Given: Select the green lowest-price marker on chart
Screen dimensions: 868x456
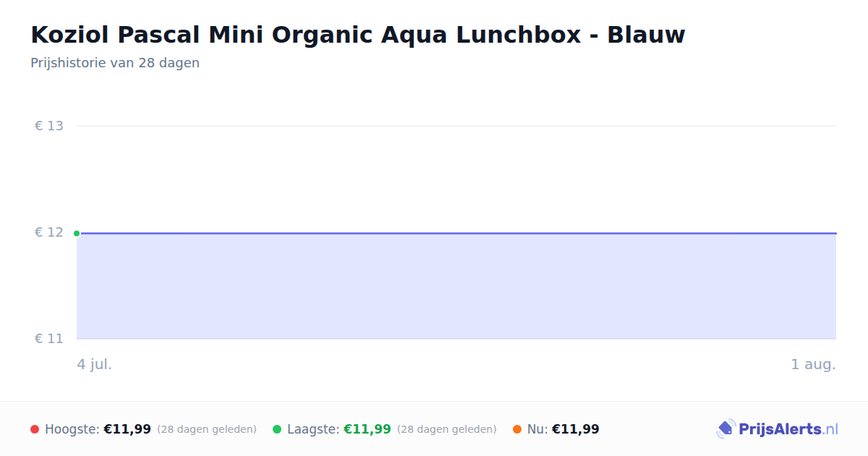Looking at the screenshot, I should tap(77, 233).
